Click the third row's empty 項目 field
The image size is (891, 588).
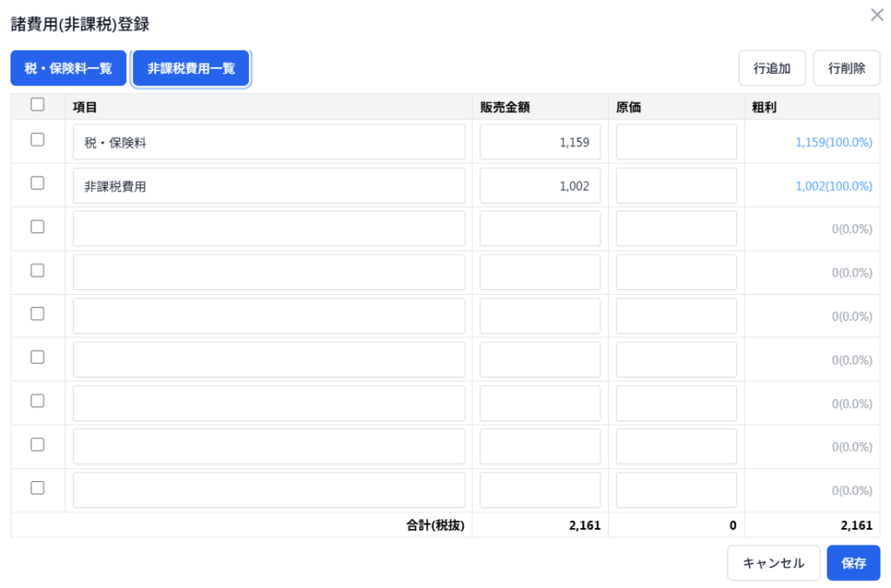coord(269,229)
